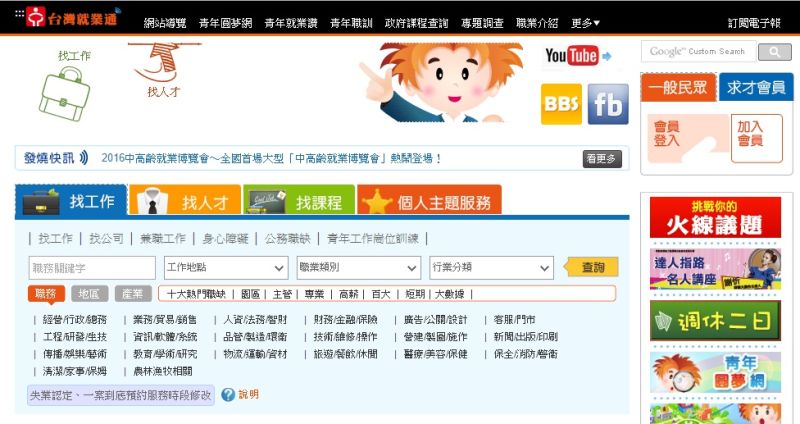Click the 青年工作崗位訓練 sub-link
Image resolution: width=800 pixels, height=424 pixels.
(x=372, y=238)
